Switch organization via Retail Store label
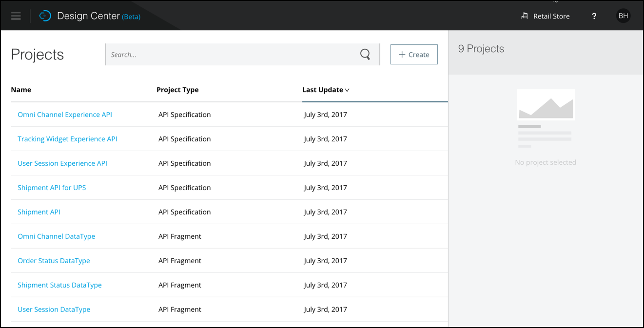Viewport: 644px width, 328px height. [551, 16]
